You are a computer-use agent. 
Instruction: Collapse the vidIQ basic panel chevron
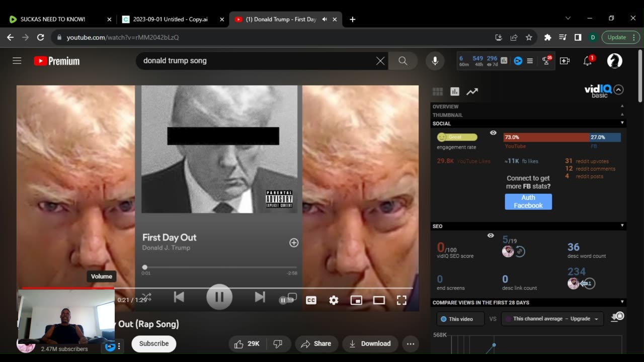point(619,89)
